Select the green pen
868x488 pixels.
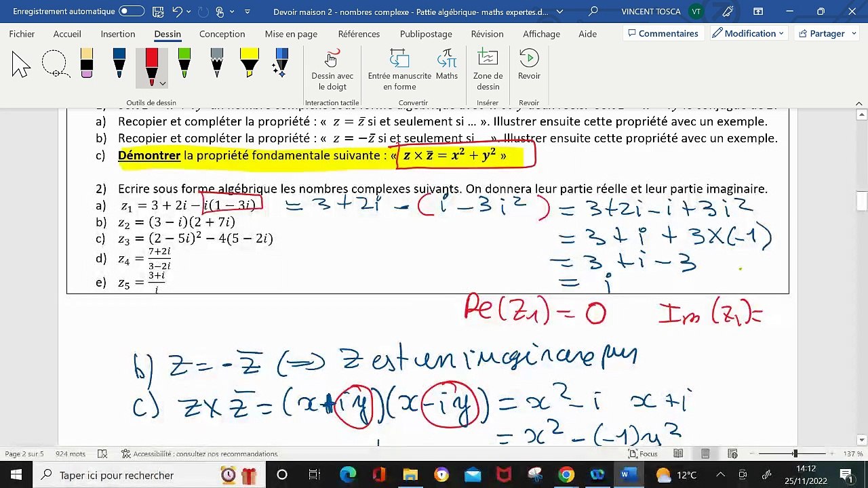point(184,64)
